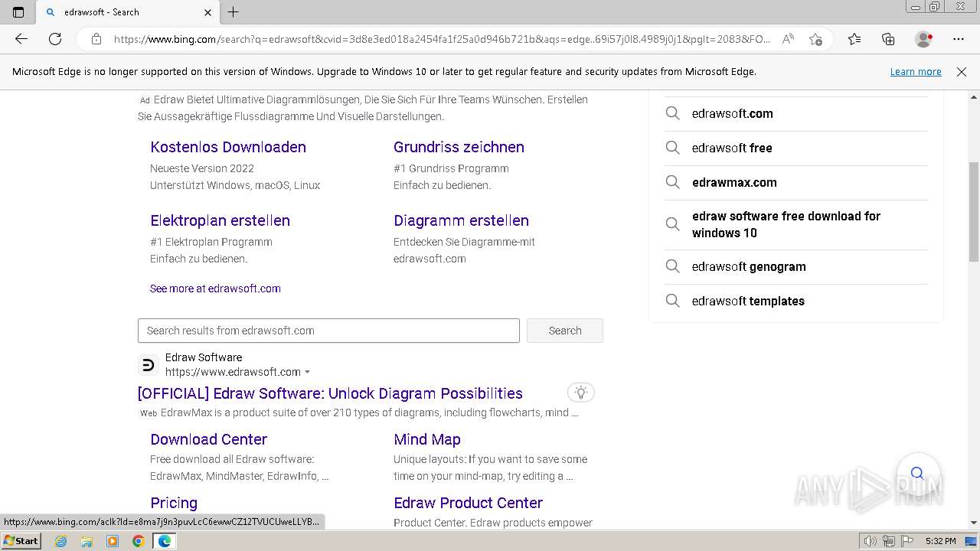The height and width of the screenshot is (551, 980).
Task: Select the Edge taskbar button
Action: pyautogui.click(x=164, y=541)
